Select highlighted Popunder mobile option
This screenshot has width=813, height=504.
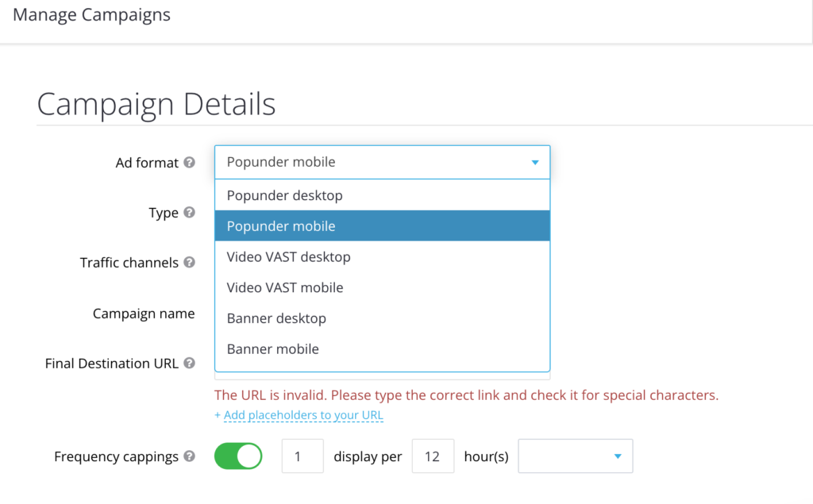click(x=382, y=226)
